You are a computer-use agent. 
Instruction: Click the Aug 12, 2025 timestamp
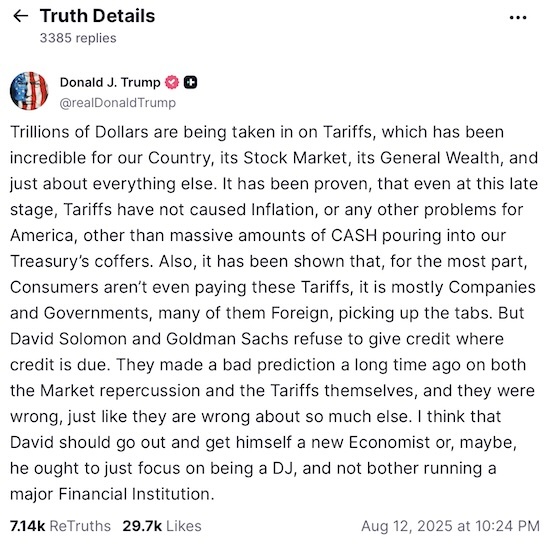450,526
